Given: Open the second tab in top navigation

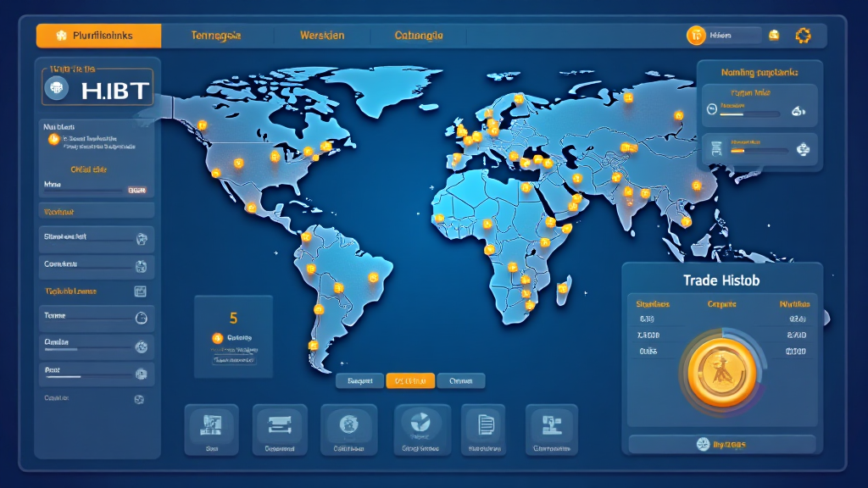Looking at the screenshot, I should (x=215, y=36).
